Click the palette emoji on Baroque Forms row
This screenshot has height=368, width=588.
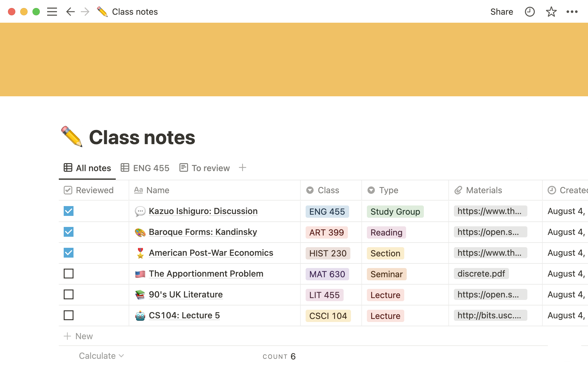(x=140, y=232)
